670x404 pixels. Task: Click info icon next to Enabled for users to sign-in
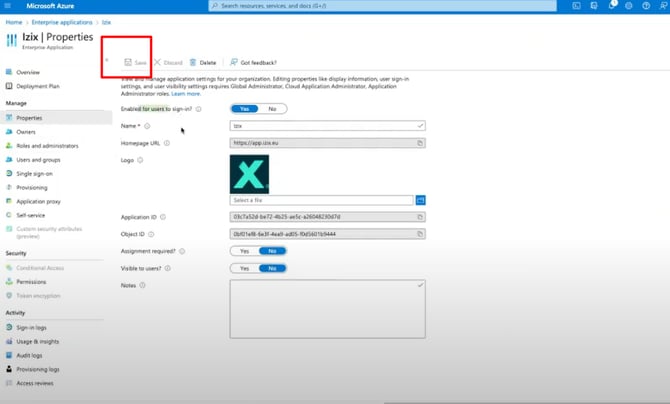tap(198, 109)
